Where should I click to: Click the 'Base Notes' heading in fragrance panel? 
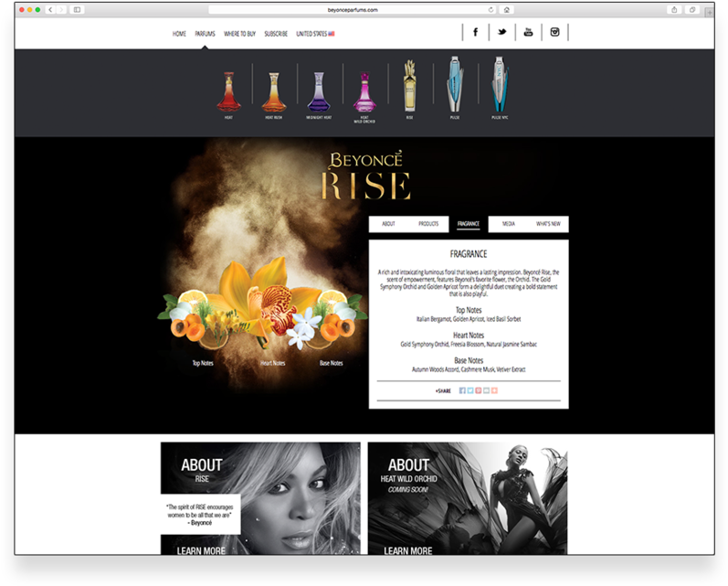click(x=469, y=360)
